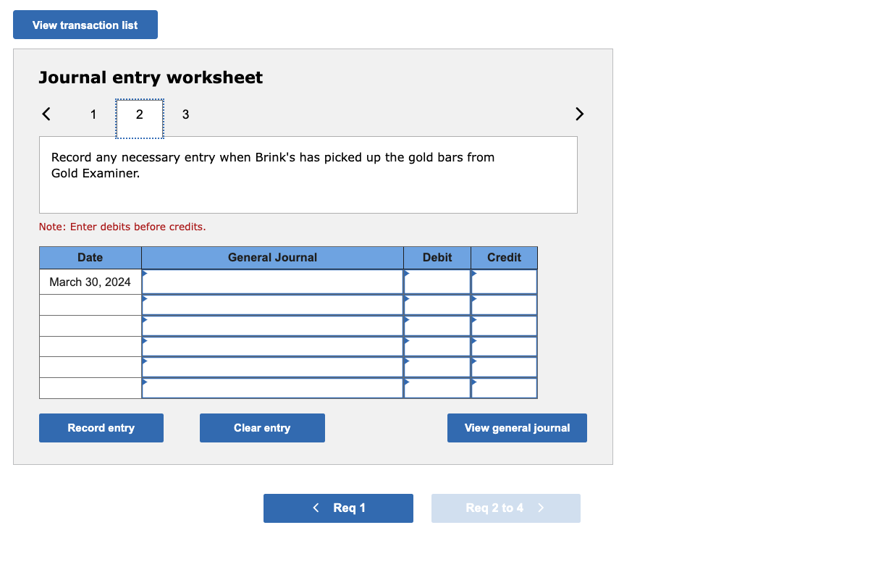Open the account dropdown in the first journal row
The width and height of the screenshot is (889, 588).
coord(272,281)
